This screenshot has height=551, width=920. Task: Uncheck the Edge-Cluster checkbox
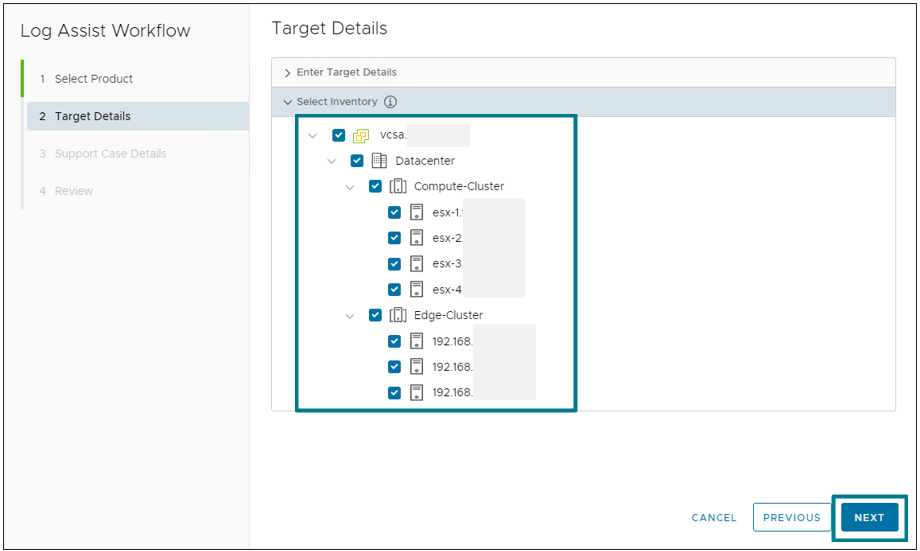pos(375,315)
